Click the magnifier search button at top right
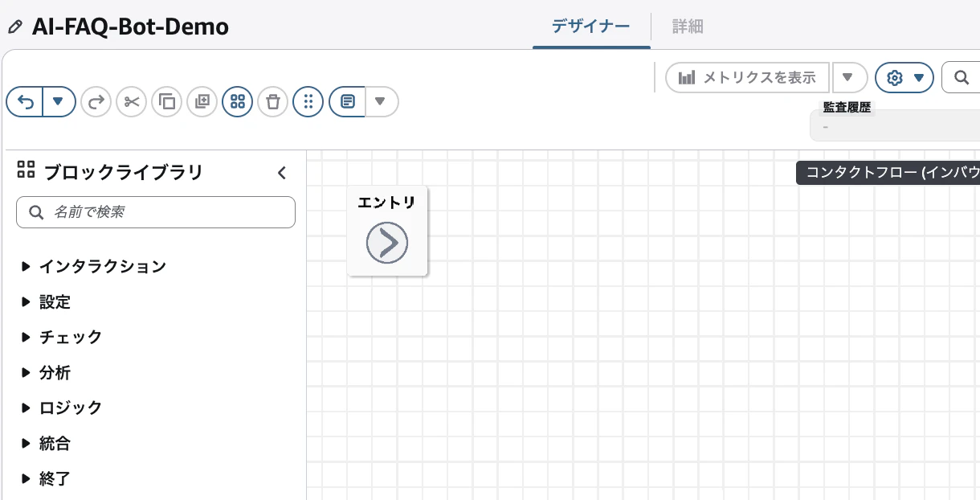Viewport: 980px width, 500px height. [961, 78]
